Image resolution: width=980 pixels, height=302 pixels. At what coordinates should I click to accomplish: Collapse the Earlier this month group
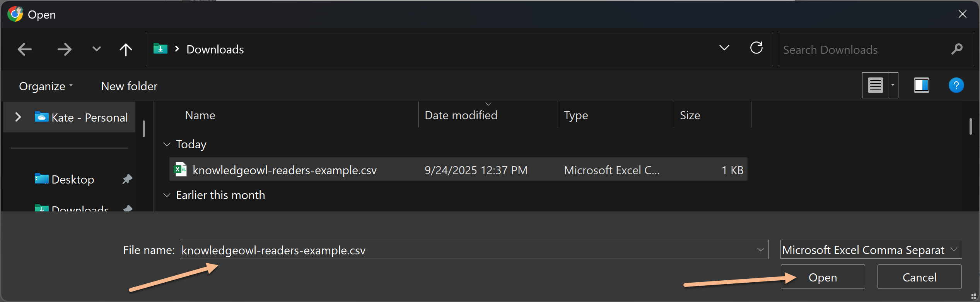[x=167, y=195]
